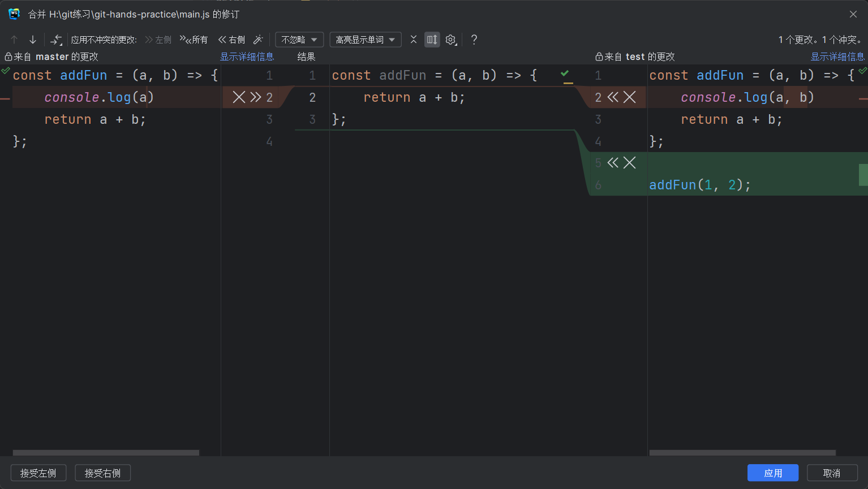
Task: Click return a + b; in result pane
Action: [414, 97]
